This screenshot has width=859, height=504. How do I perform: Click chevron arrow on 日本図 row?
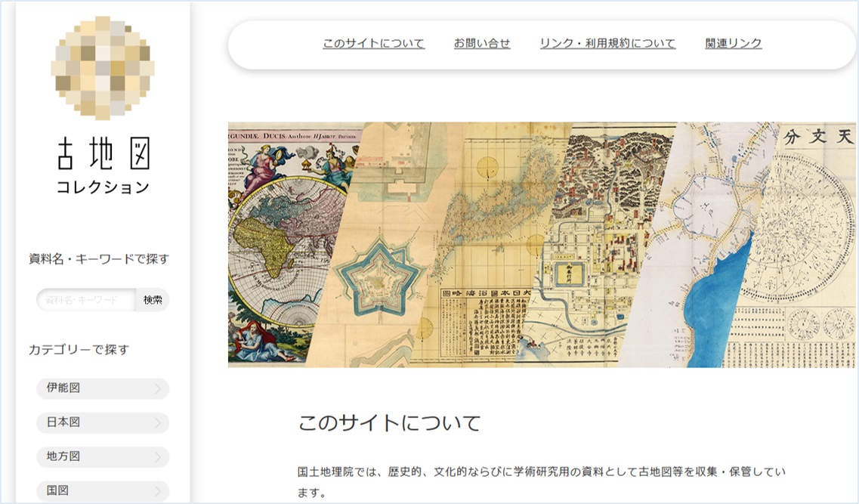(x=157, y=422)
